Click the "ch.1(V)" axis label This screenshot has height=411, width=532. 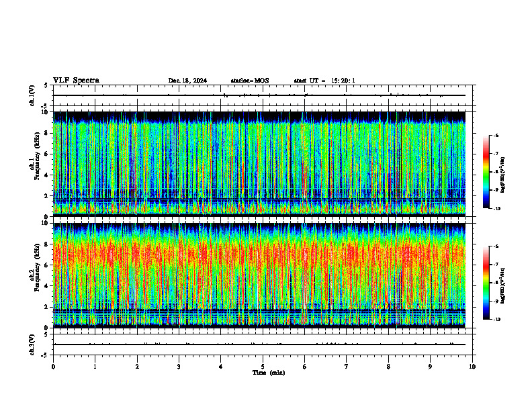[32, 95]
